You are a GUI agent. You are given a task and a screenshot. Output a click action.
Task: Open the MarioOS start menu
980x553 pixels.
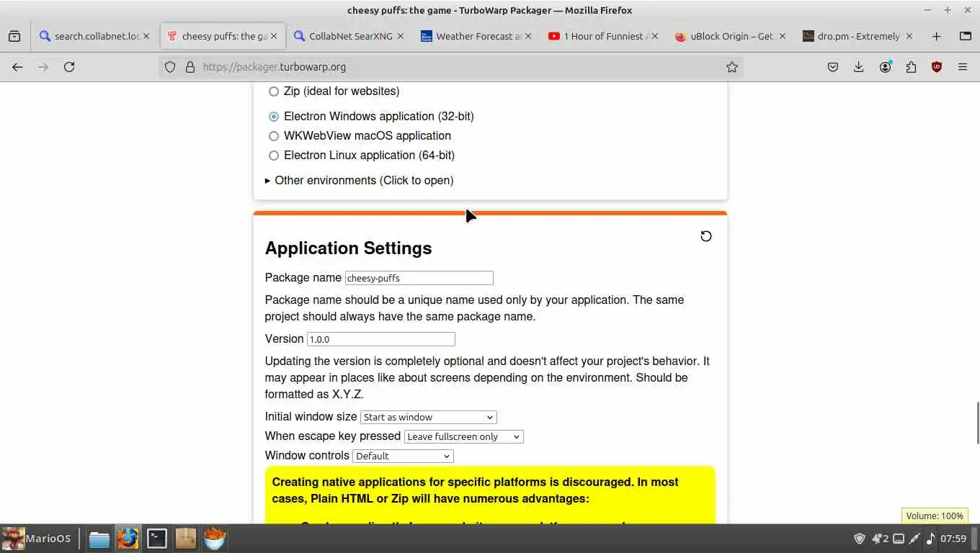click(x=37, y=539)
